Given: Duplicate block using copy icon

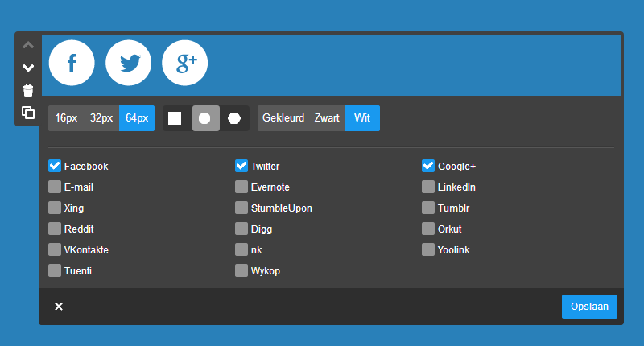Looking at the screenshot, I should pyautogui.click(x=28, y=113).
